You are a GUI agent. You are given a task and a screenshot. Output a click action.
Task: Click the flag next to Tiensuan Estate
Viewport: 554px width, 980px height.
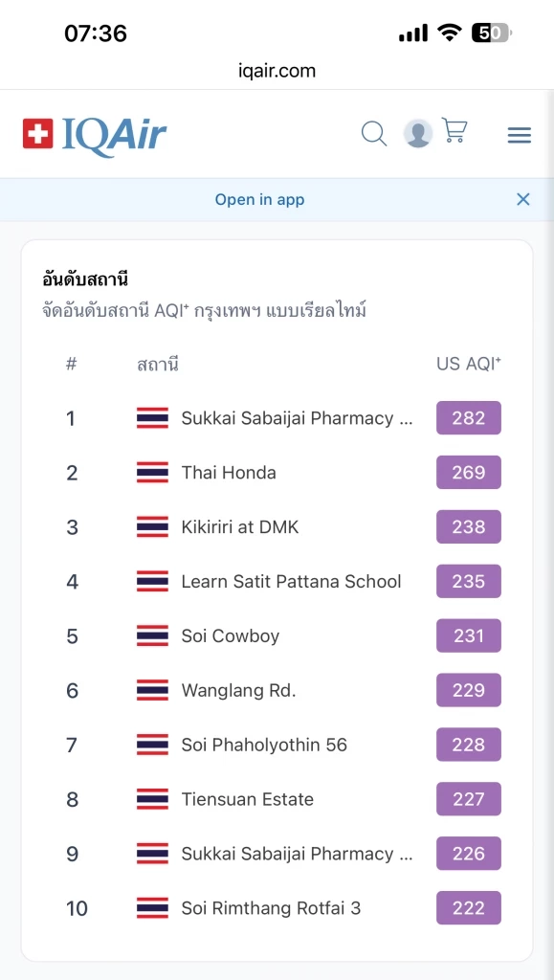pos(151,799)
